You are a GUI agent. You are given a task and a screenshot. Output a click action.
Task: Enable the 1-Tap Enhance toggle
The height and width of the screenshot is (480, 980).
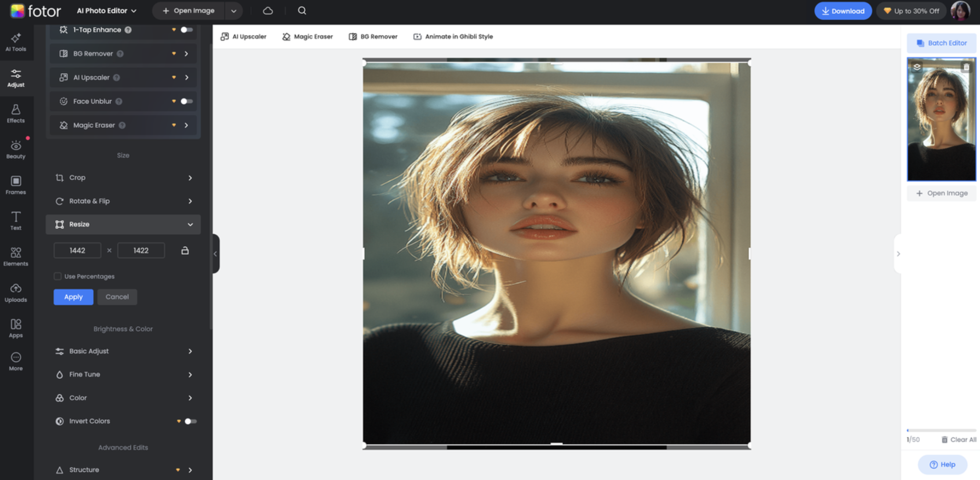coord(186,30)
